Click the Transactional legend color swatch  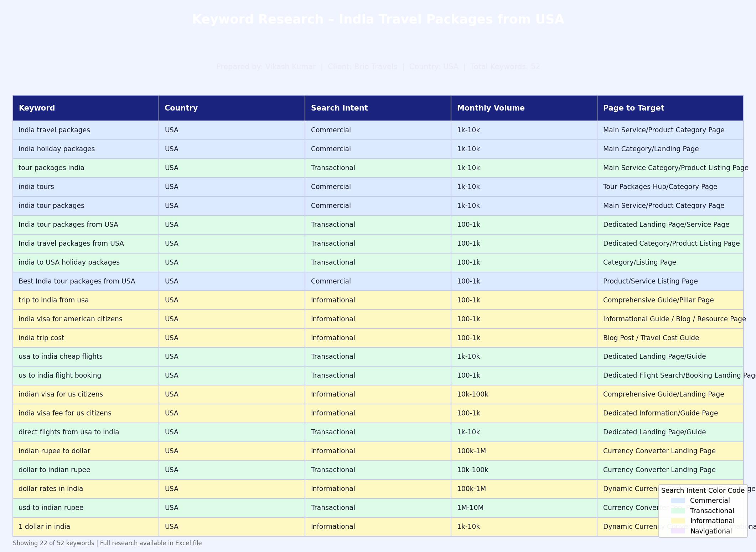(678, 511)
